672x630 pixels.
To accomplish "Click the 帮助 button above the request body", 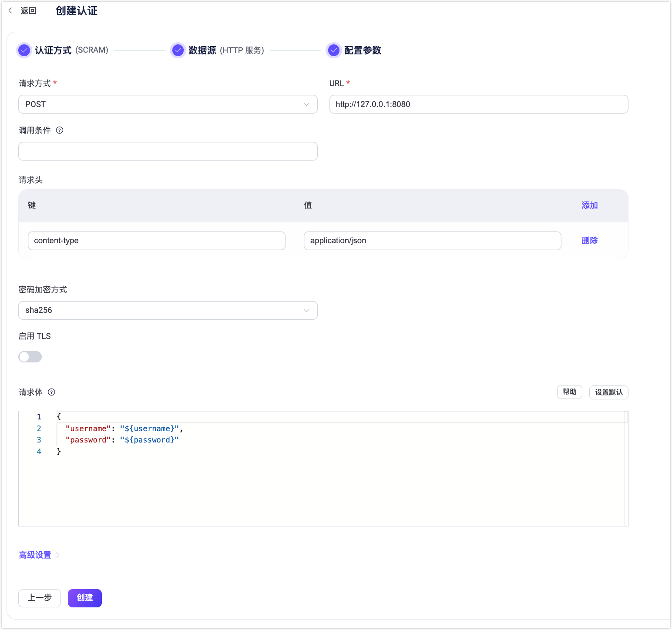I will (569, 392).
